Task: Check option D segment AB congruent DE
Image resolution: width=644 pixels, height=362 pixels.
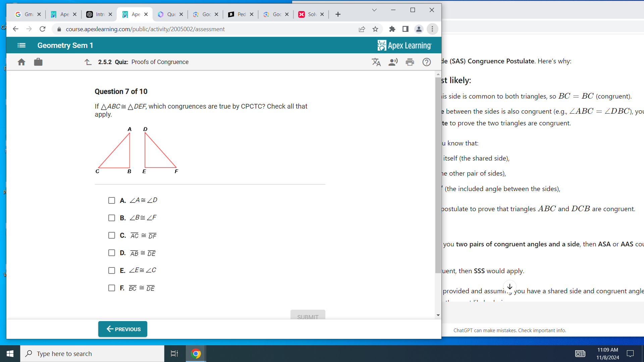Action: point(112,253)
